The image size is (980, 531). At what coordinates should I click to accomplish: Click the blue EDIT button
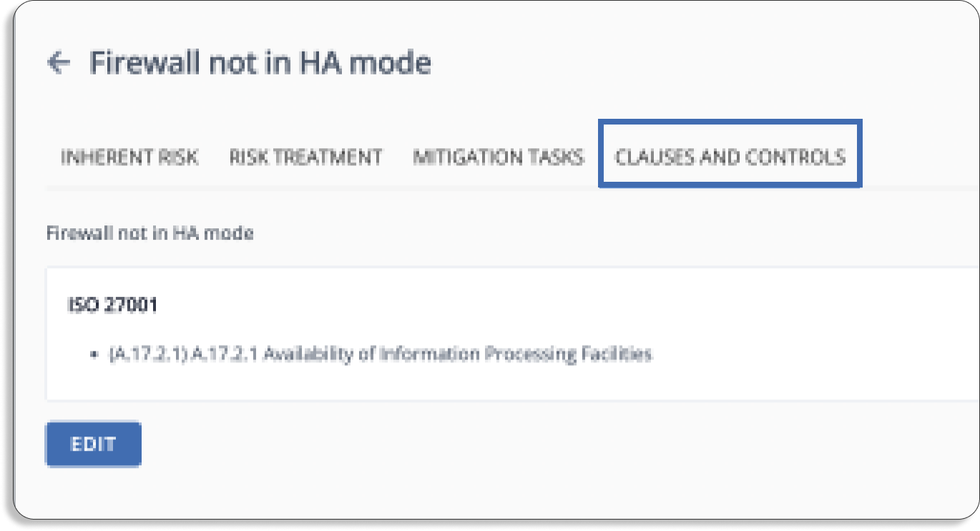coord(94,444)
